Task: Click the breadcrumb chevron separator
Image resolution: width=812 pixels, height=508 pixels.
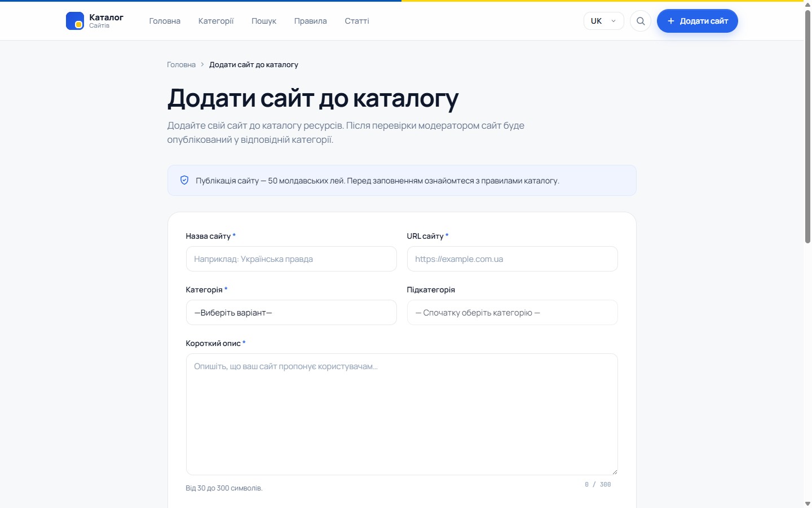Action: click(202, 64)
